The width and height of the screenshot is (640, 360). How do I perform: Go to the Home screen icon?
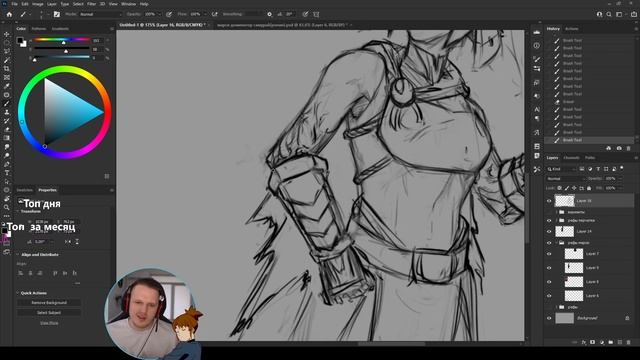click(x=9, y=14)
